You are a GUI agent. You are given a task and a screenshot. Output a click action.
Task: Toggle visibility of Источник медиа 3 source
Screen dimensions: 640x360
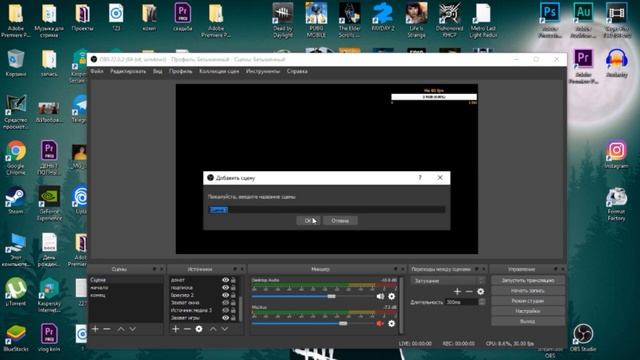tap(225, 310)
